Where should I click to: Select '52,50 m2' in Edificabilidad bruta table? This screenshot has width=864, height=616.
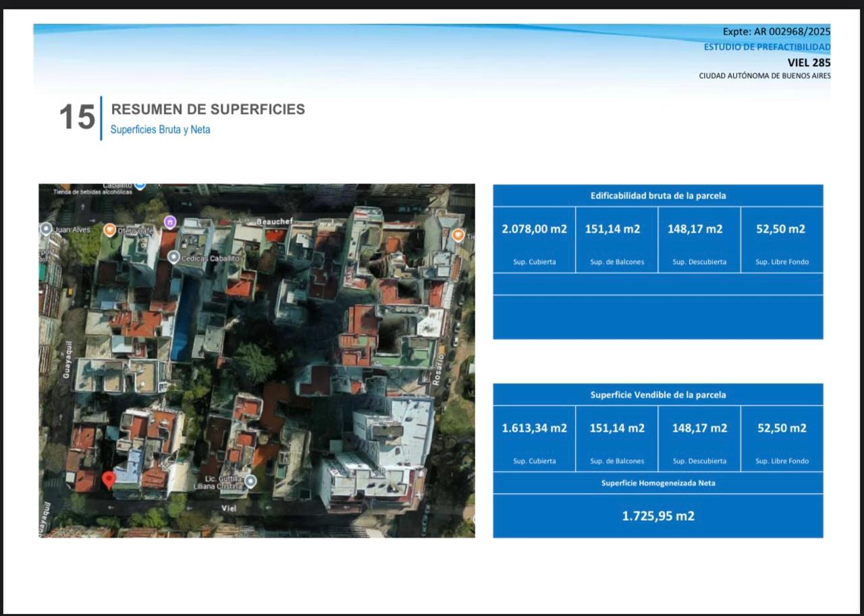780,229
